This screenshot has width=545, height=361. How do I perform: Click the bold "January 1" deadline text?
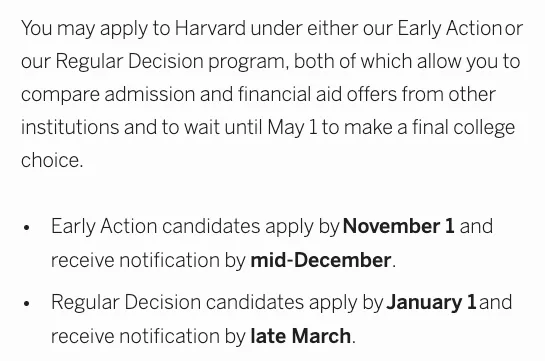tap(431, 303)
